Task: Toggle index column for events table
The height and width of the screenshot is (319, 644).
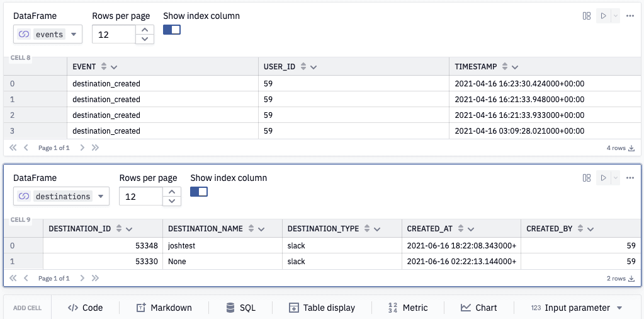Action: click(x=172, y=30)
